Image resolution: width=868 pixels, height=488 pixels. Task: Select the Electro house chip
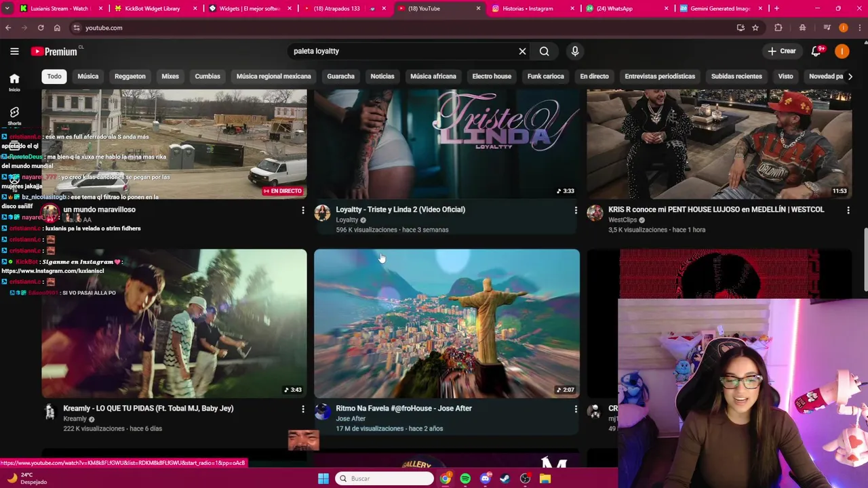tap(492, 76)
